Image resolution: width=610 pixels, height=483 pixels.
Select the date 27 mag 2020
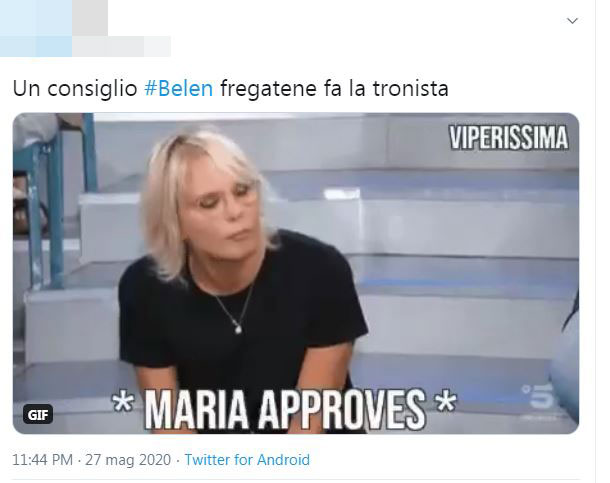coord(128,460)
